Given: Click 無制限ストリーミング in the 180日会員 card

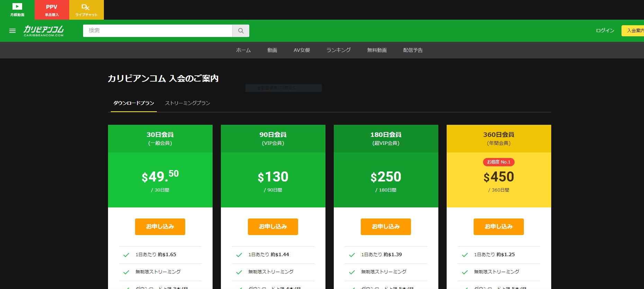Looking at the screenshot, I should tap(384, 272).
